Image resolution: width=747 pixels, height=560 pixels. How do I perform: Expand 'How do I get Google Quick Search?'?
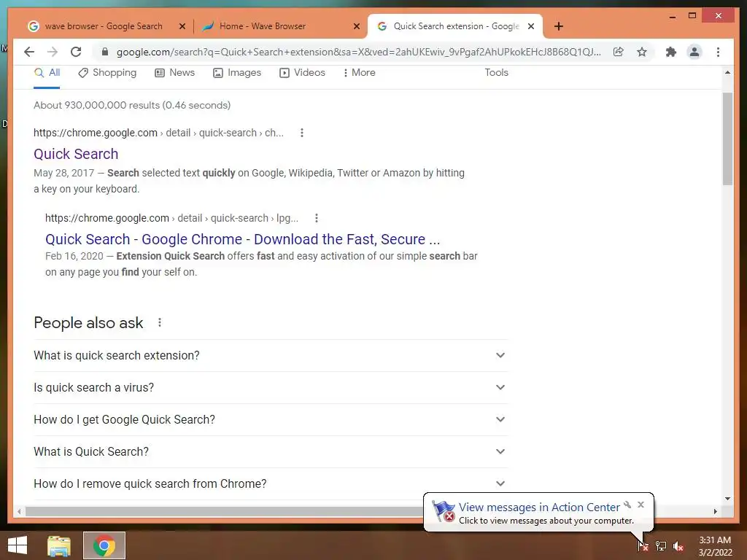[x=271, y=419]
